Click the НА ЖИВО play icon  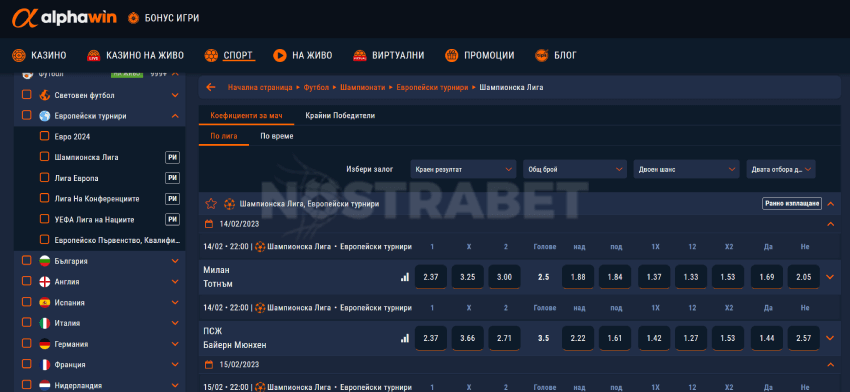(x=279, y=55)
